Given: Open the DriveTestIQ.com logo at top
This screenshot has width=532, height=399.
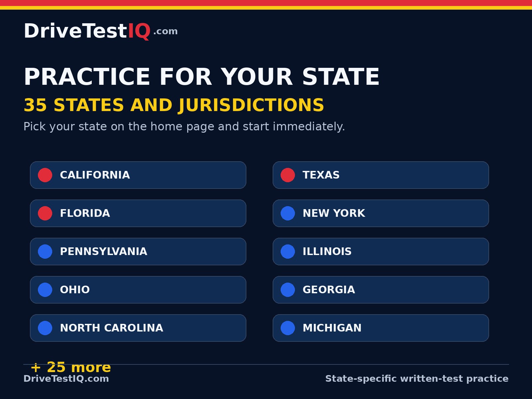Looking at the screenshot, I should pyautogui.click(x=100, y=31).
